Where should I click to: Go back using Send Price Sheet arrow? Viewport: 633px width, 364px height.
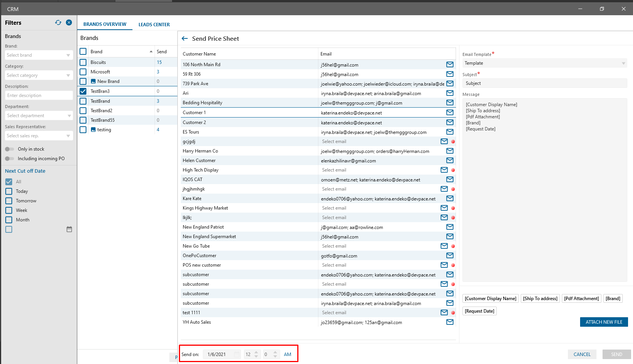(x=185, y=38)
